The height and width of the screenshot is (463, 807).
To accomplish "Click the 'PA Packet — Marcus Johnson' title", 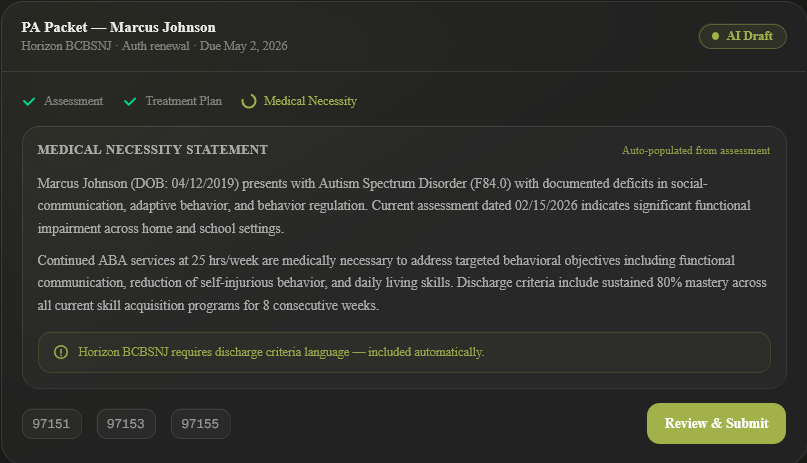I will 118,27.
